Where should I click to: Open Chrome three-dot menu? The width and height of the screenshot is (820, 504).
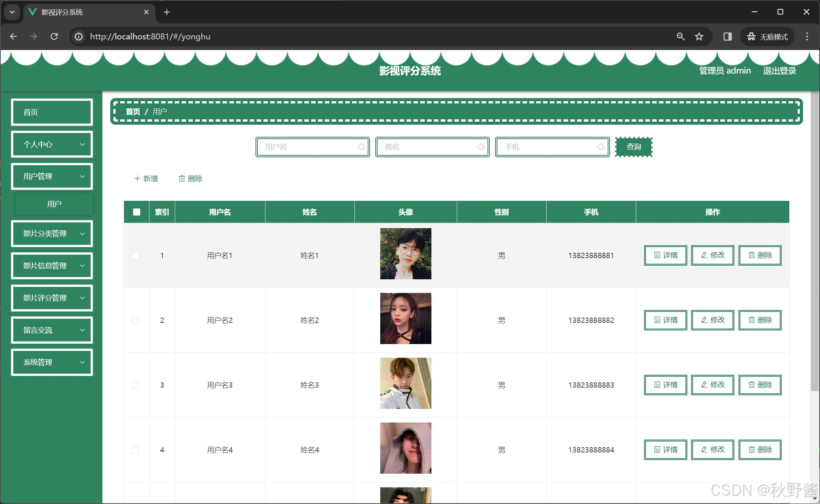tap(807, 36)
